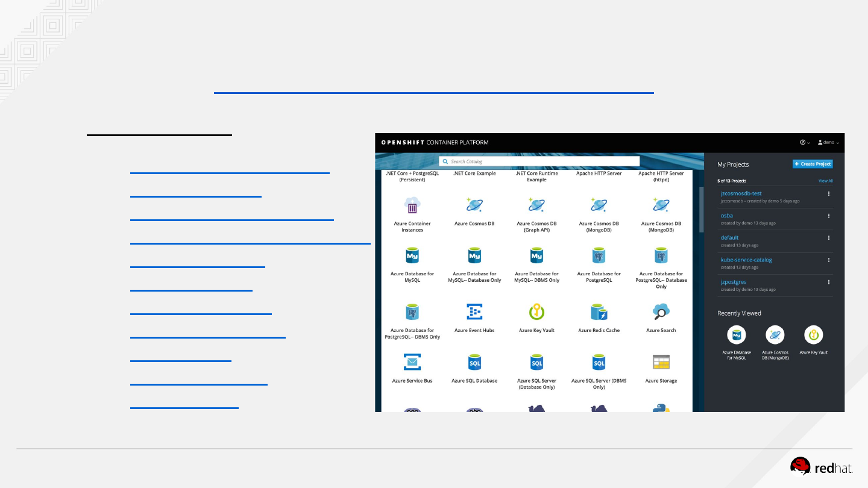
Task: Select the ".NET Core Example" label
Action: 474,174
